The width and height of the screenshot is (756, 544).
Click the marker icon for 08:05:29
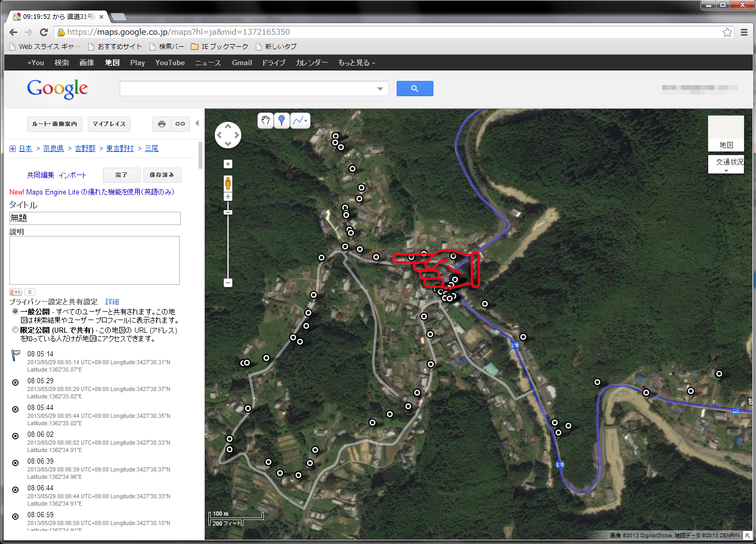point(15,383)
